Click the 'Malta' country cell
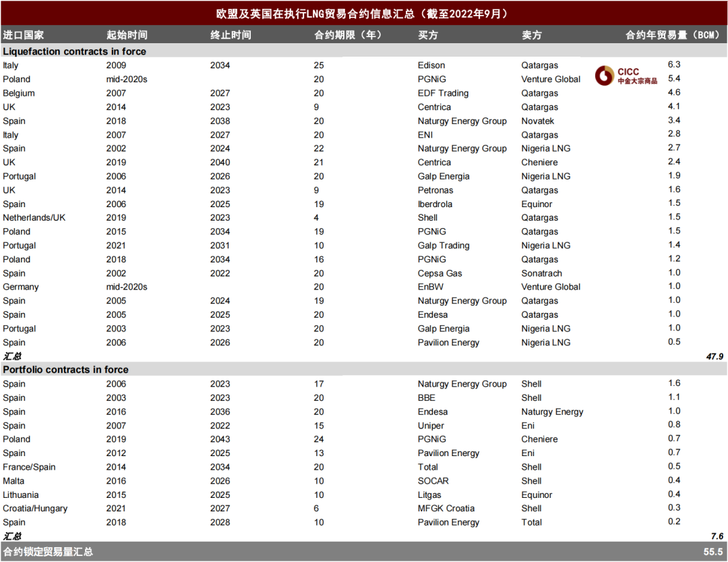Image resolution: width=728 pixels, height=562 pixels. point(13,481)
